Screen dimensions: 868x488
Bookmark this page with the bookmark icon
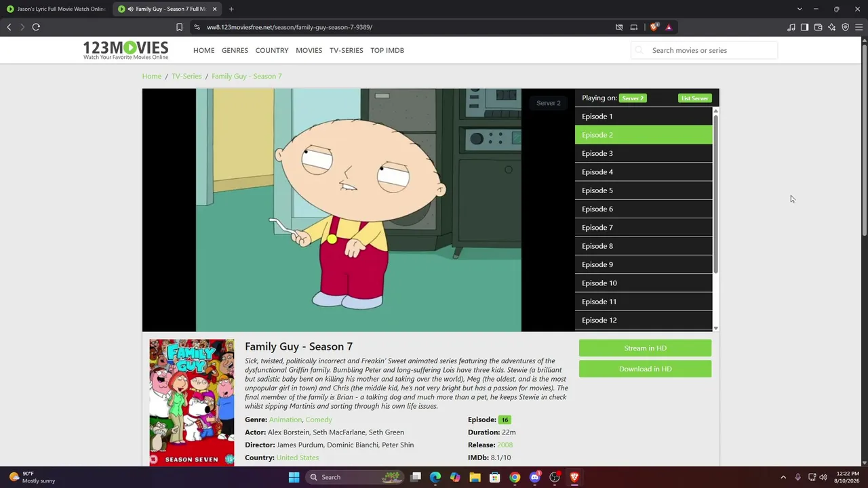(x=179, y=27)
